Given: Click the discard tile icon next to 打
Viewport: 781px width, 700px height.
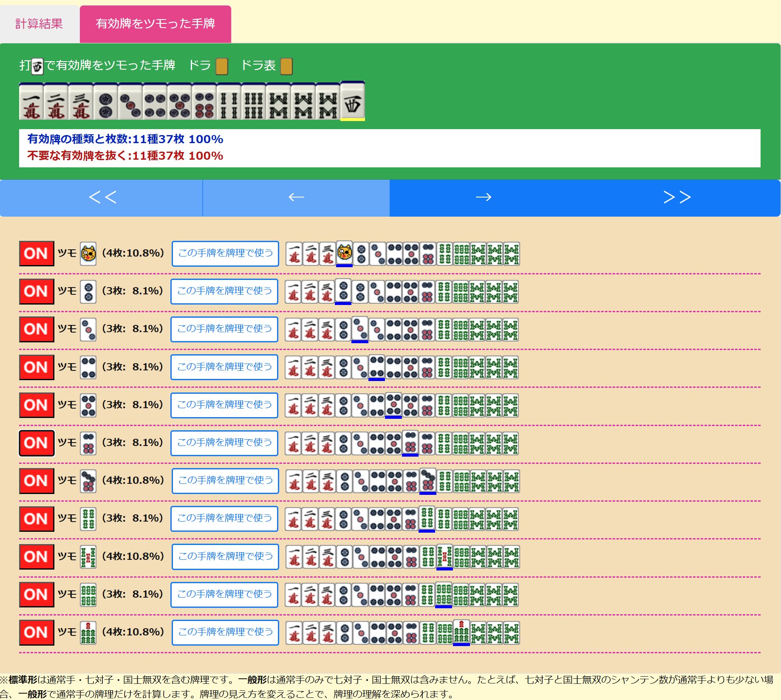Looking at the screenshot, I should point(37,66).
